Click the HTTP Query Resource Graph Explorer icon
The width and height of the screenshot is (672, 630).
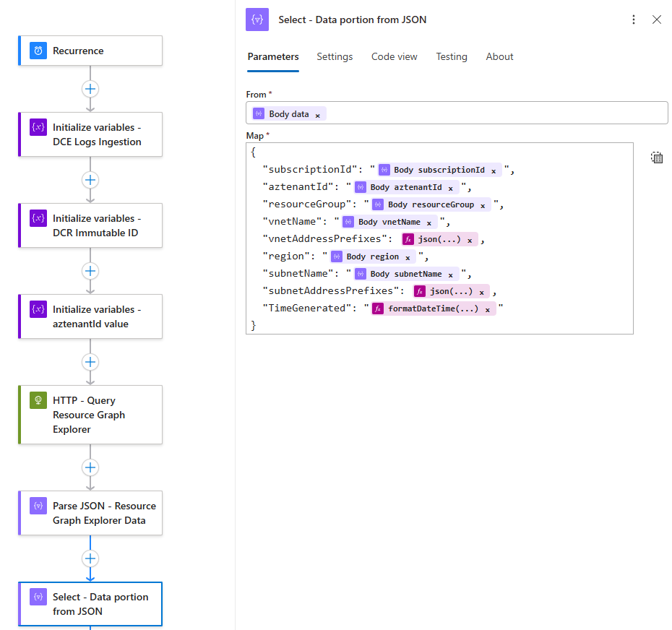tap(38, 401)
